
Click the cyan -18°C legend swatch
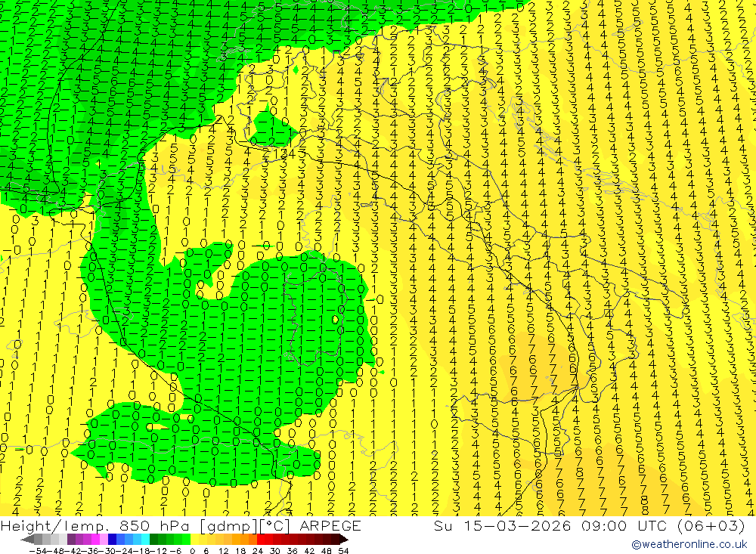click(x=145, y=540)
